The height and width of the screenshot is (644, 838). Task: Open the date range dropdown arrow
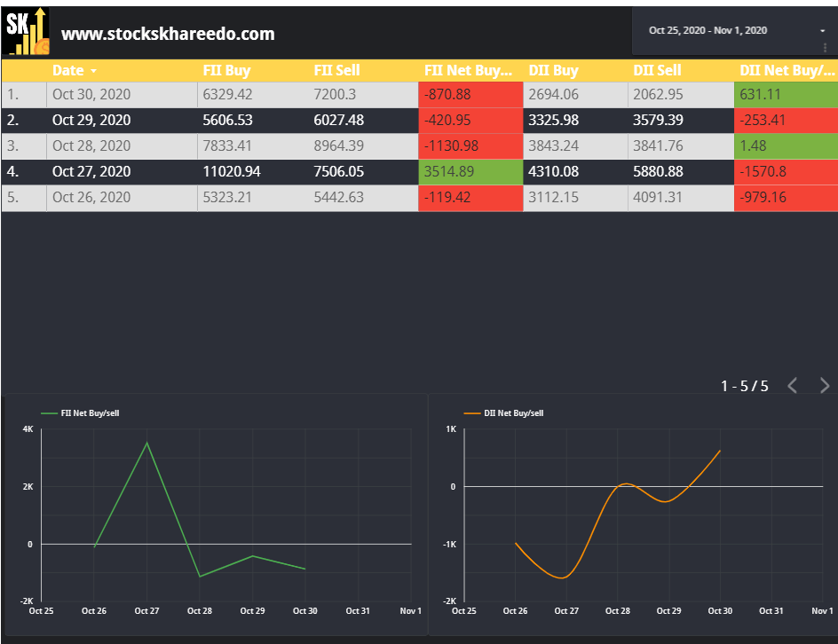[823, 31]
